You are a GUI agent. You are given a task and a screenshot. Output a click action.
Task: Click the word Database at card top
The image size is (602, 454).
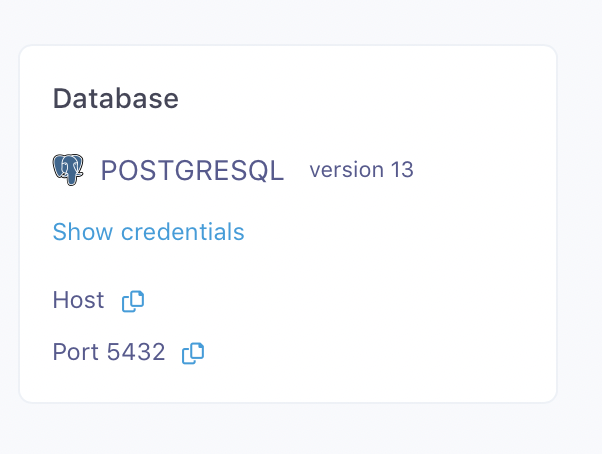(115, 99)
